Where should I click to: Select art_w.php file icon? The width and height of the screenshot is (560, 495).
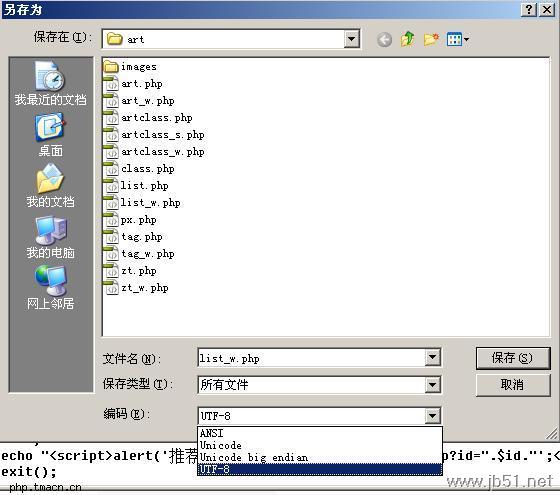tap(111, 101)
